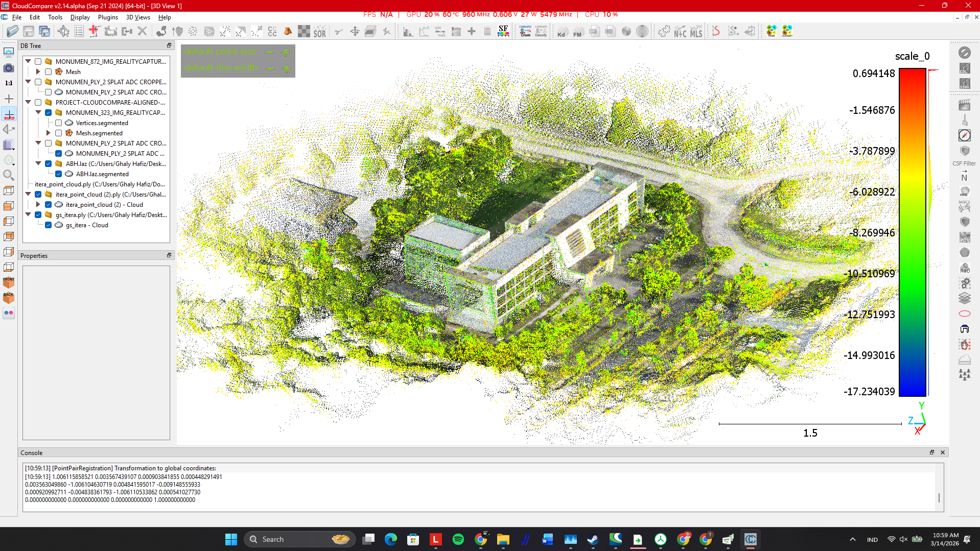Click the red S-curve plugin icon

click(716, 32)
